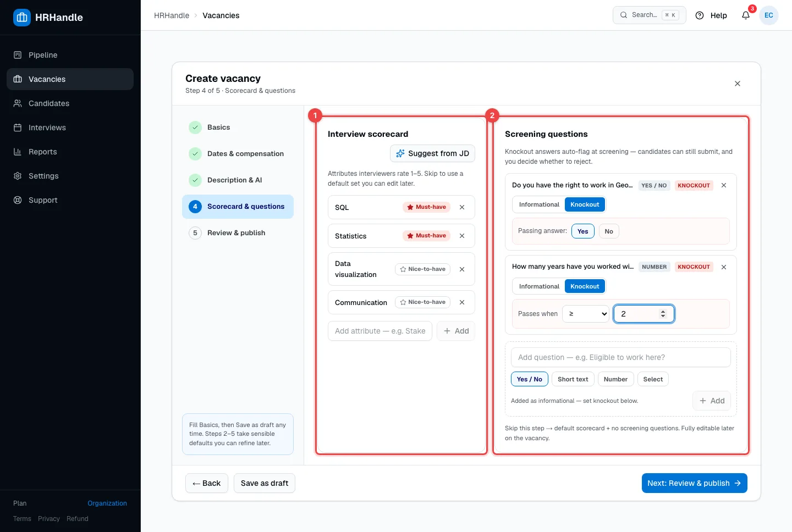The height and width of the screenshot is (532, 792).
Task: Remove the Statistics scorecard attribute
Action: pyautogui.click(x=462, y=236)
